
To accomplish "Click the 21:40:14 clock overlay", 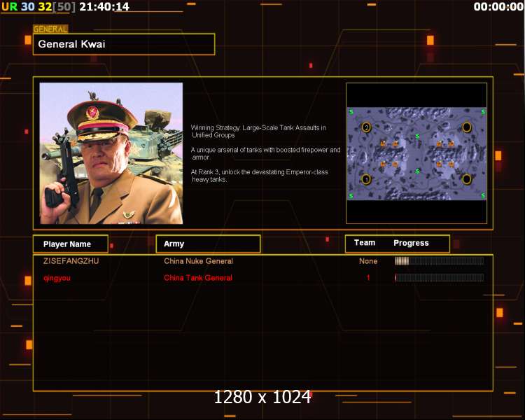I will [x=104, y=7].
